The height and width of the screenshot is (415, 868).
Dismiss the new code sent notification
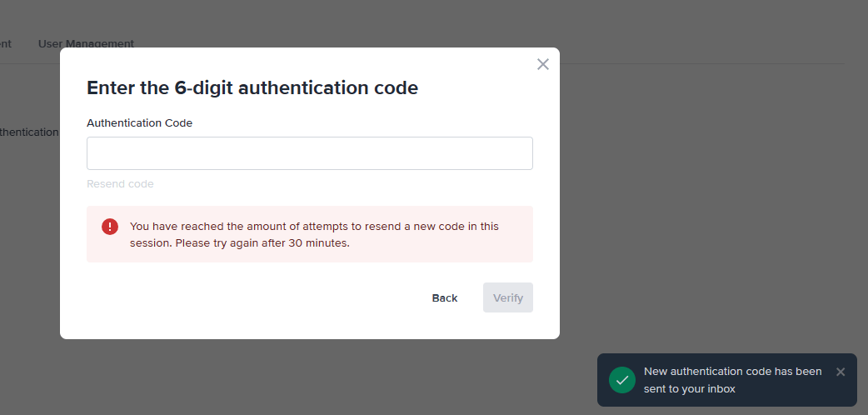coord(841,372)
